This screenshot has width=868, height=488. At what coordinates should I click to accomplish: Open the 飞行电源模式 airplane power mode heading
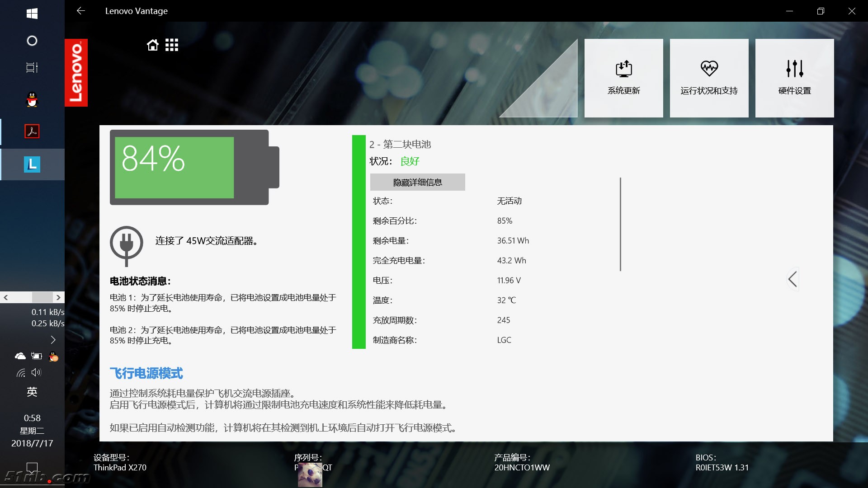(146, 373)
